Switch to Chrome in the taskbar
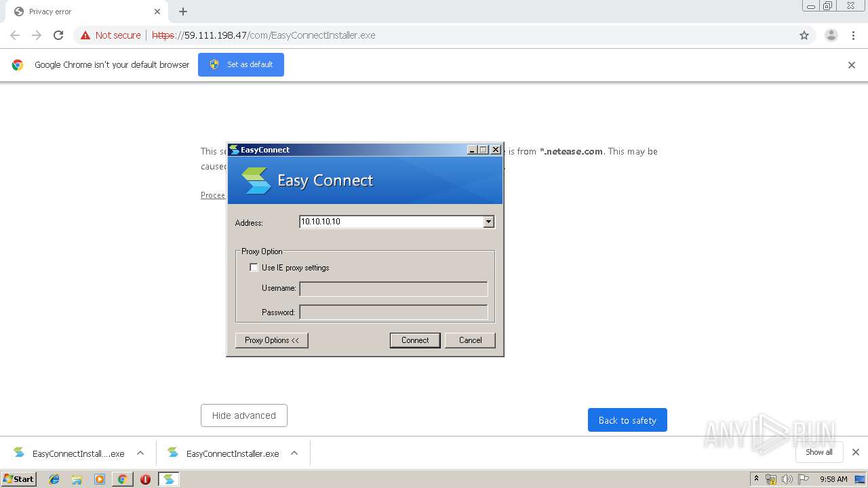Screen dimensions: 868x488 click(x=122, y=479)
